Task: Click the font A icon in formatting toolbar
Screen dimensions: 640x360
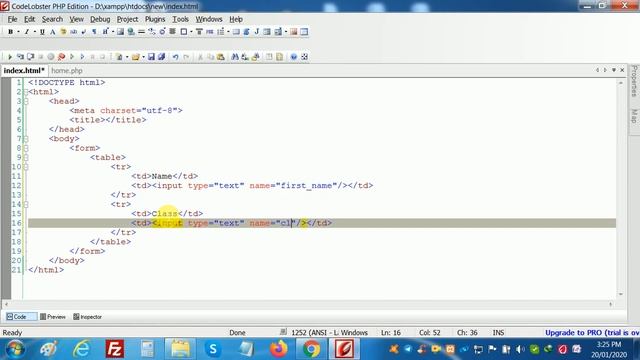Action: (53, 32)
